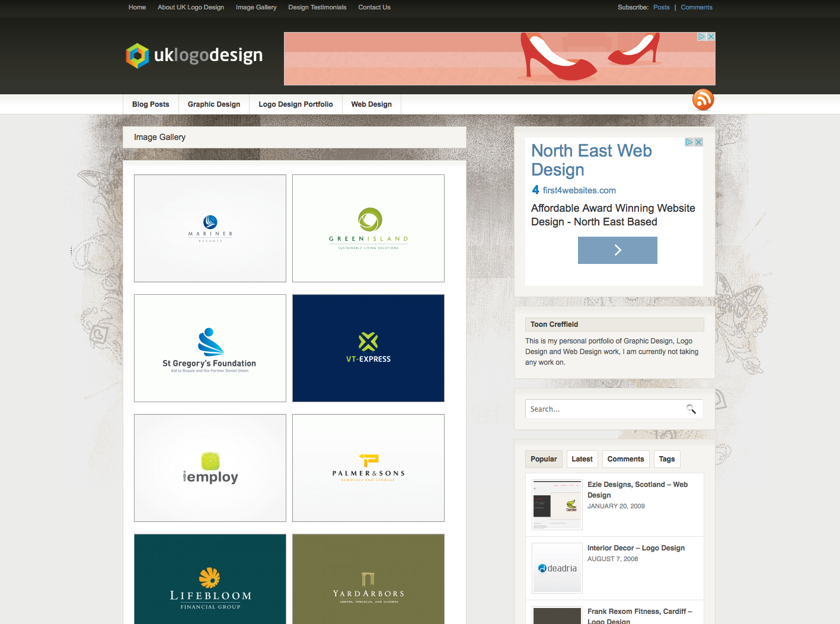
Task: Open the VT-Express logo thumbnail
Action: (368, 348)
